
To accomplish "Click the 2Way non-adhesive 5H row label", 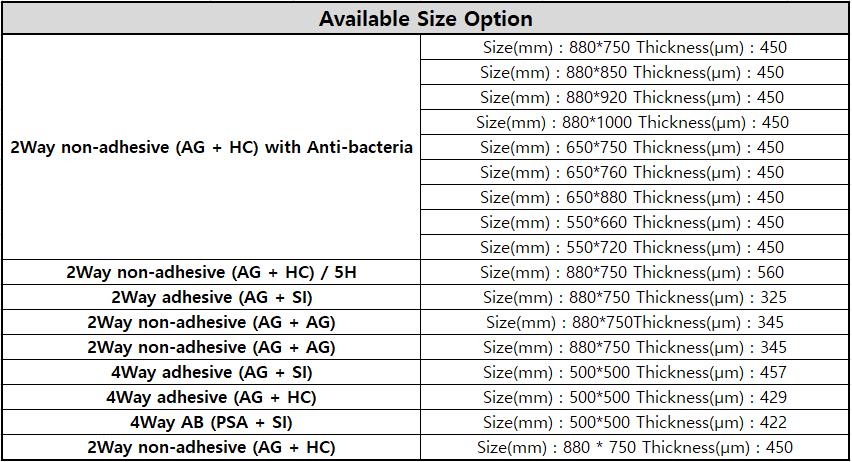I will [x=211, y=272].
